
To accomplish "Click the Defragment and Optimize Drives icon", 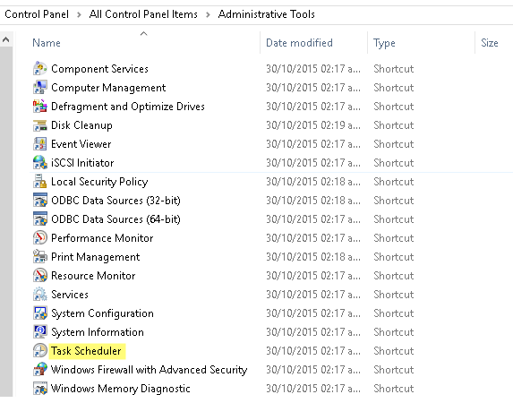I will [40, 106].
